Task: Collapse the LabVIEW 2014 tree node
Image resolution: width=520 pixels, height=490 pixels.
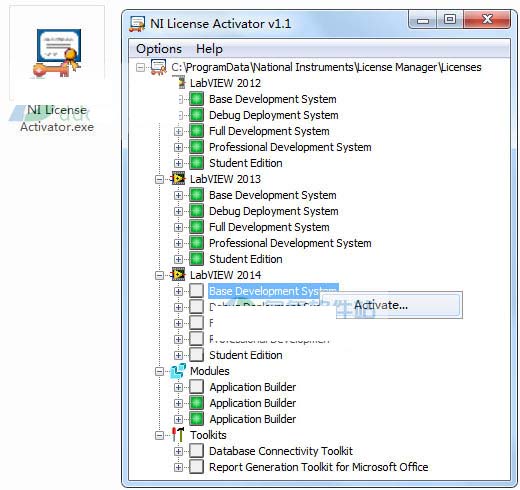Action: tap(160, 275)
